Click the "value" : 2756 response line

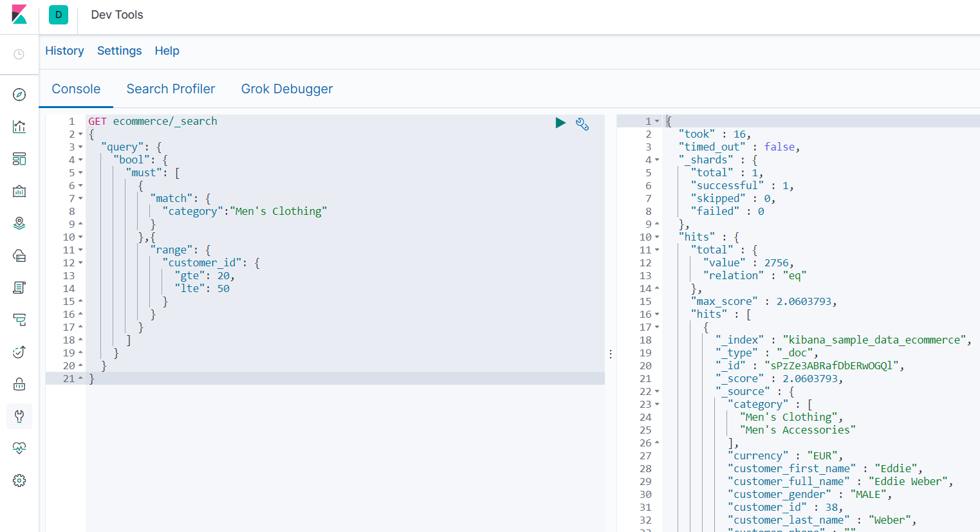[748, 262]
